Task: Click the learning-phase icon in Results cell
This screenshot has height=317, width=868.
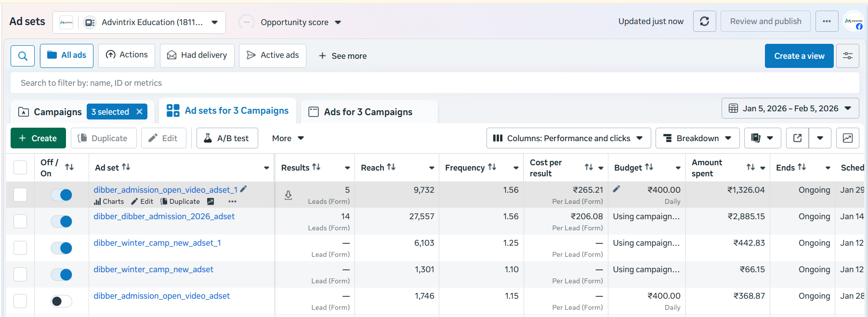Action: point(288,195)
